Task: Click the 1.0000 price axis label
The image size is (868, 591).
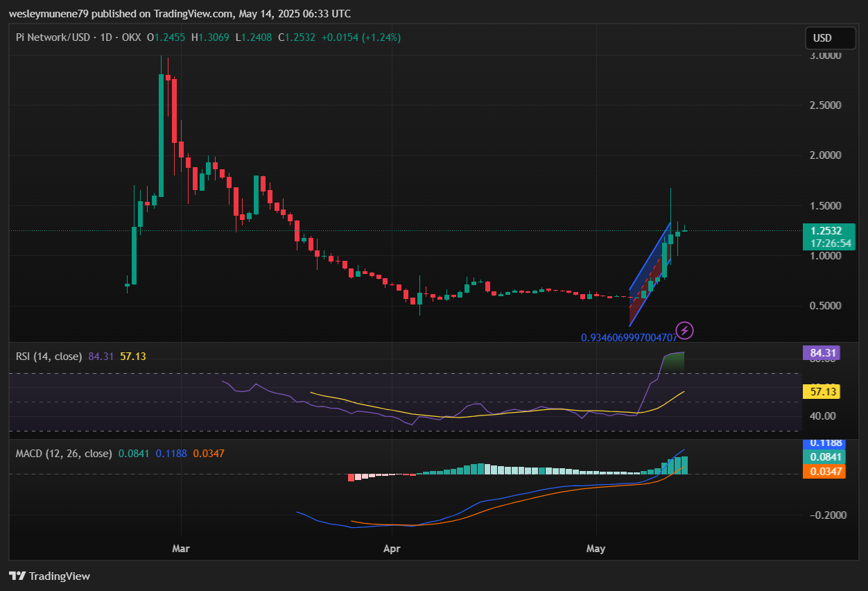Action: point(826,256)
